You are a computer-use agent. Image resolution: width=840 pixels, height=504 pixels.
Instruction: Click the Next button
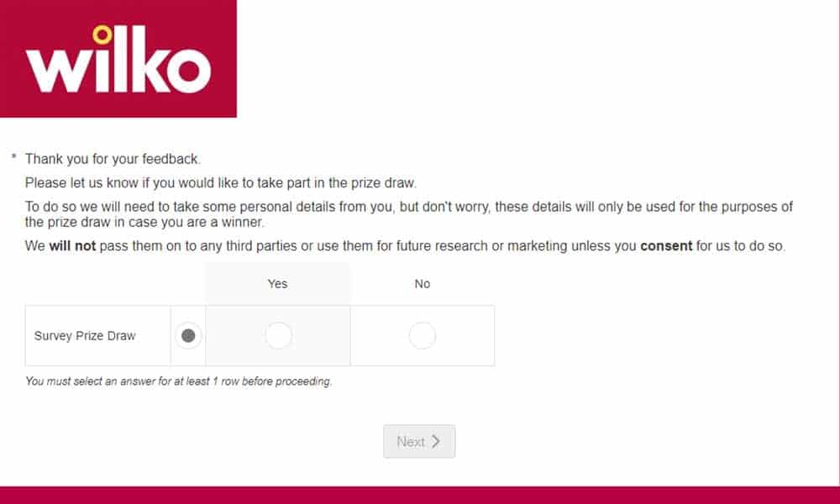[x=419, y=441]
